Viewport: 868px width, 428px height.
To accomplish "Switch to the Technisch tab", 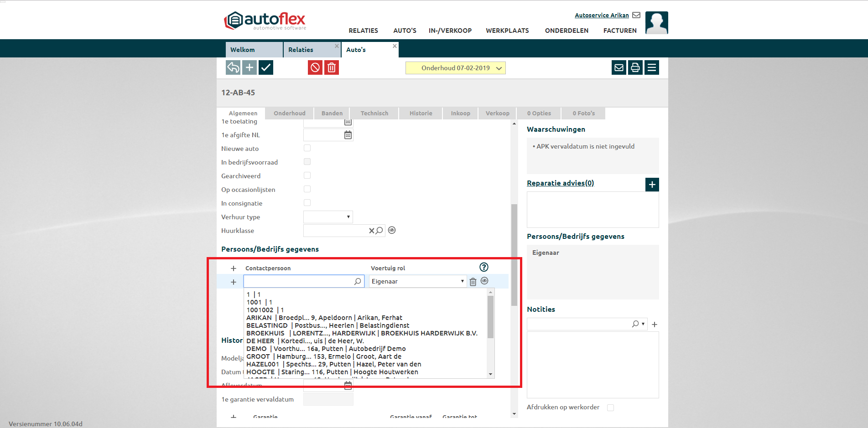I will pyautogui.click(x=374, y=113).
